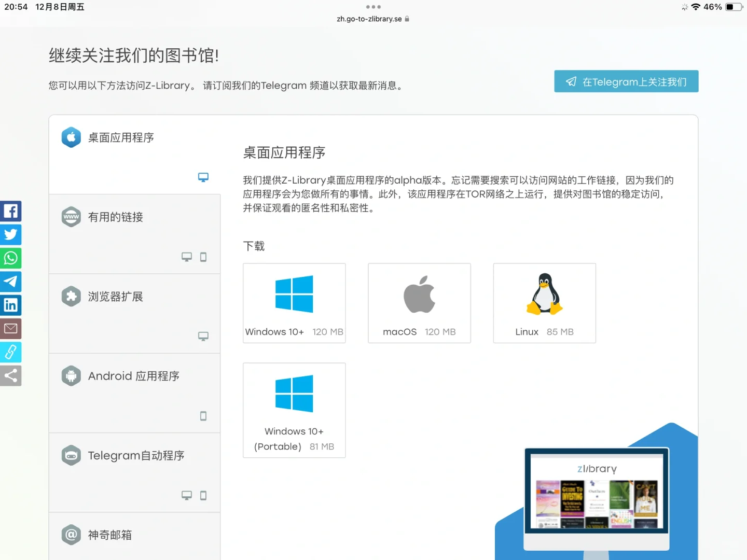Share page on LinkedIn

(10, 305)
